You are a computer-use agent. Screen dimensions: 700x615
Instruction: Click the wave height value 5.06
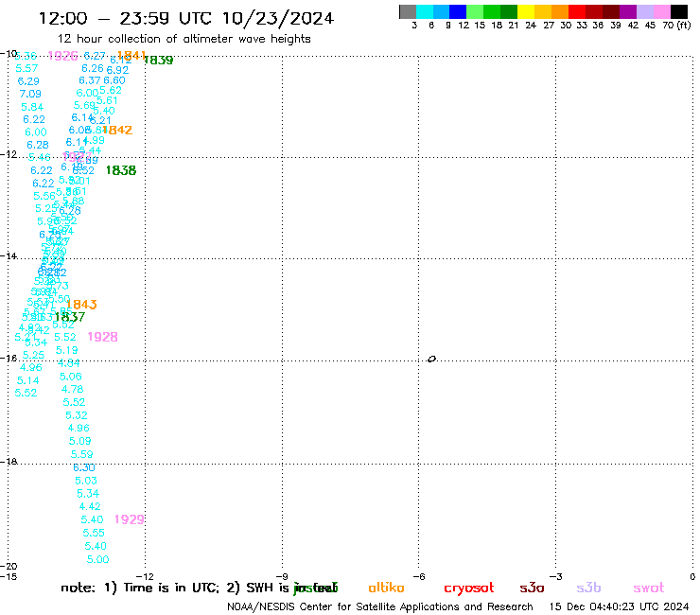71,377
